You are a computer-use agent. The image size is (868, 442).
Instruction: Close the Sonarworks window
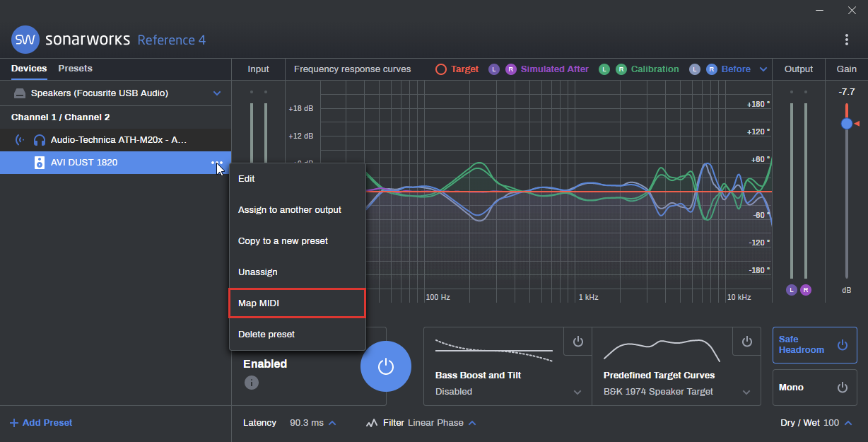852,10
